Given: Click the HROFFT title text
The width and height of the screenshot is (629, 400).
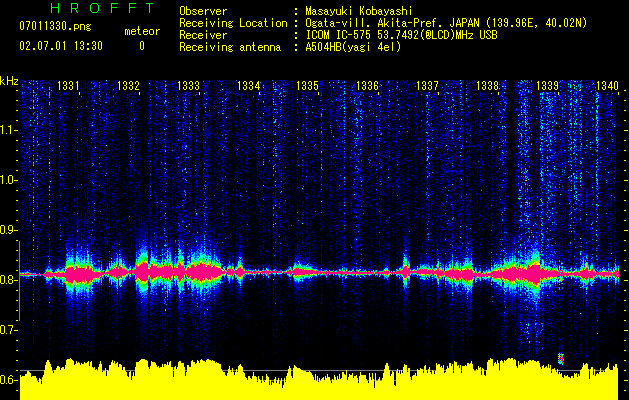Looking at the screenshot, I should click(103, 8).
